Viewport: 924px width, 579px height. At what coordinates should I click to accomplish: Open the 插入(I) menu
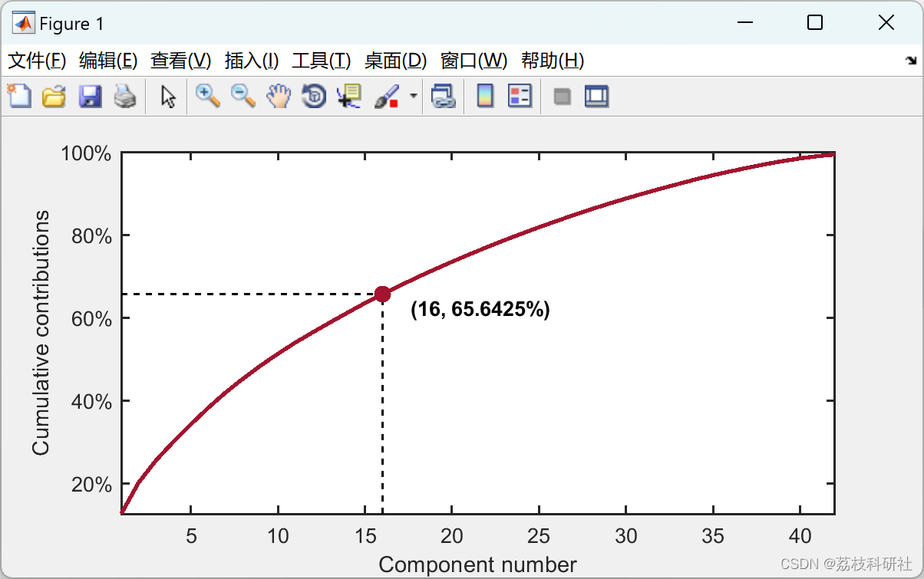pyautogui.click(x=252, y=61)
